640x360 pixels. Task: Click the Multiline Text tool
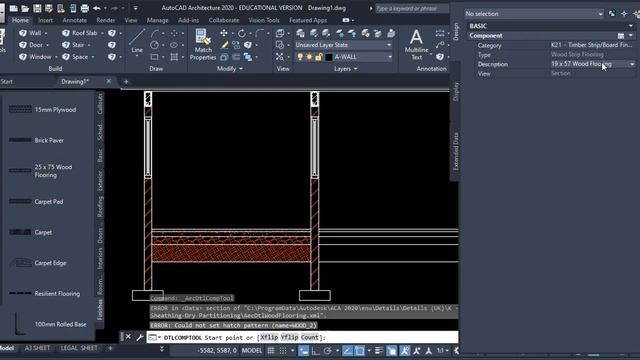click(416, 44)
